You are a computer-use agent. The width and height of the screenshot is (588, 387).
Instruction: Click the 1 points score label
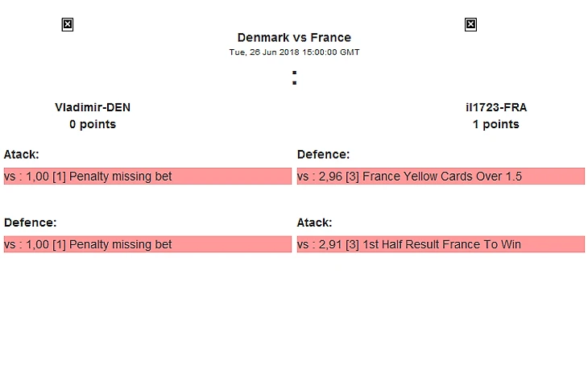click(496, 124)
